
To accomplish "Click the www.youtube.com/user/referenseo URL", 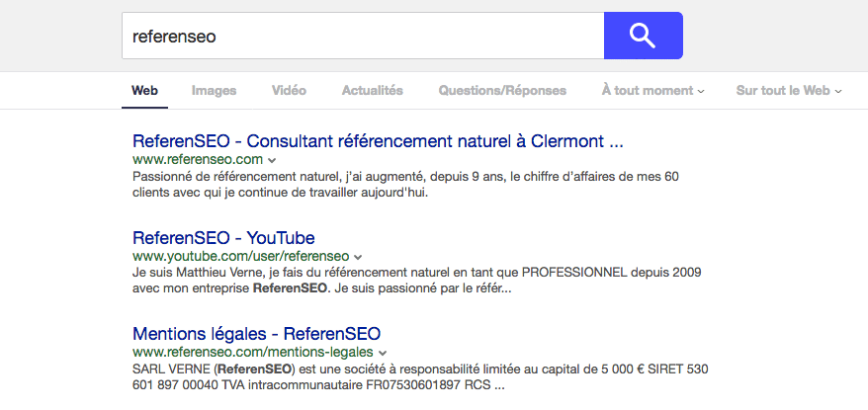I will pyautogui.click(x=241, y=256).
